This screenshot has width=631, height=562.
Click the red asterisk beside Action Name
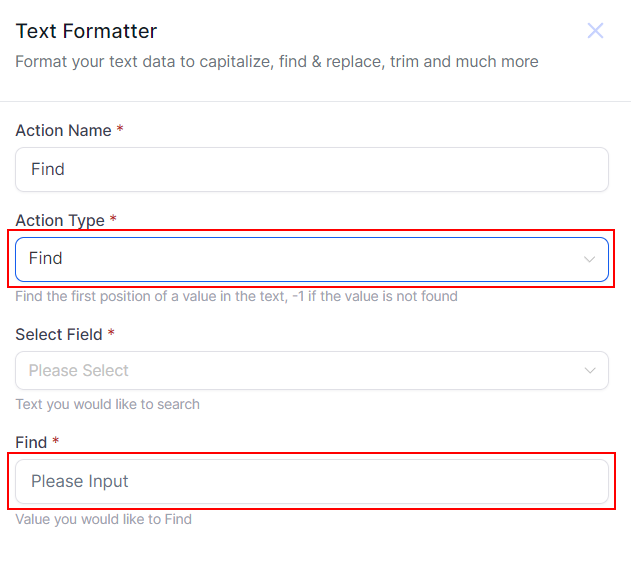120,131
